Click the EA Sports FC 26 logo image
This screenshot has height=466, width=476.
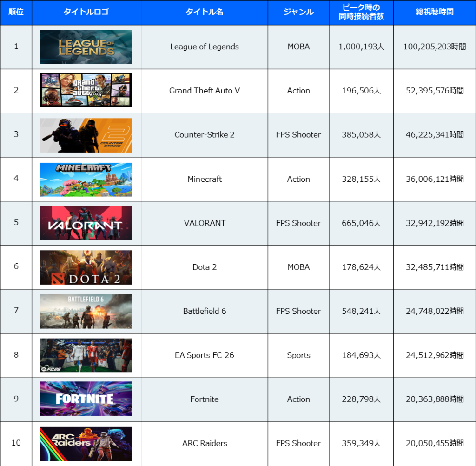point(86,355)
